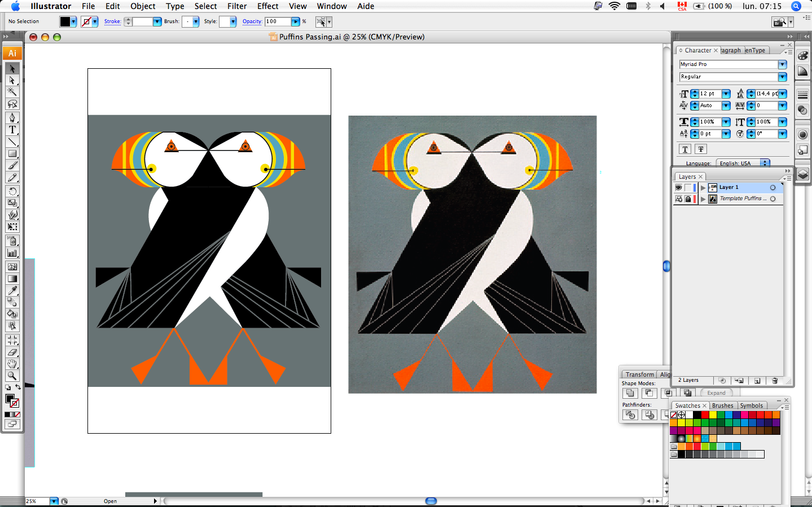This screenshot has height=507, width=812.
Task: Select the Scale tool
Action: 12,203
